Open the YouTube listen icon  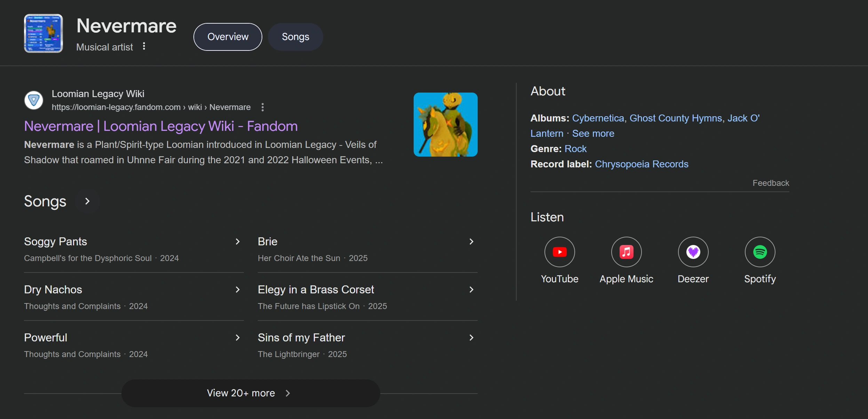coord(559,252)
